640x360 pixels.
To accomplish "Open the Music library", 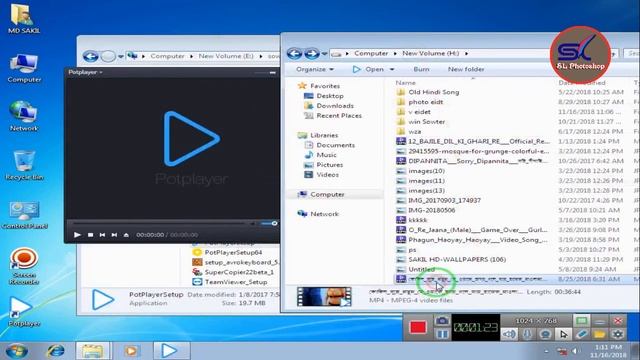I will [327, 155].
